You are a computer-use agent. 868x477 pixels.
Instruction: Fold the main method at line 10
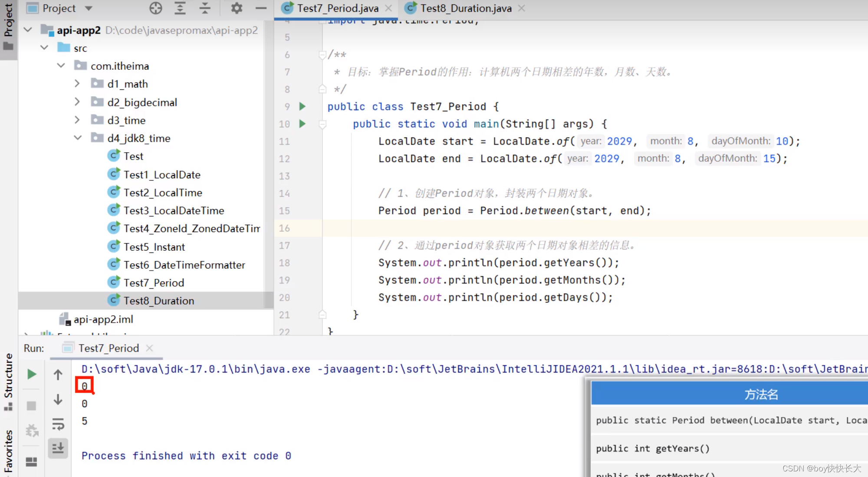pyautogui.click(x=322, y=124)
